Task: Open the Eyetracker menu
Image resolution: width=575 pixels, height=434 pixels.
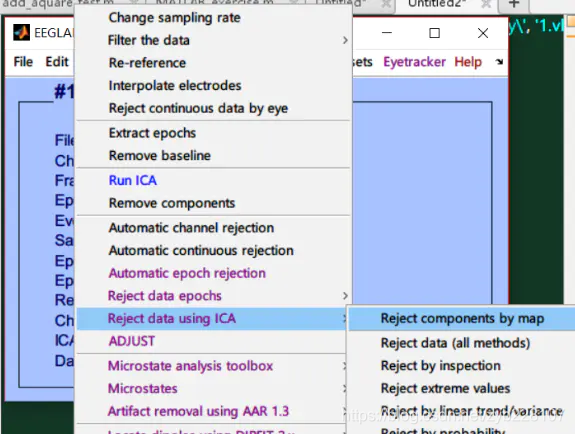Action: (414, 62)
